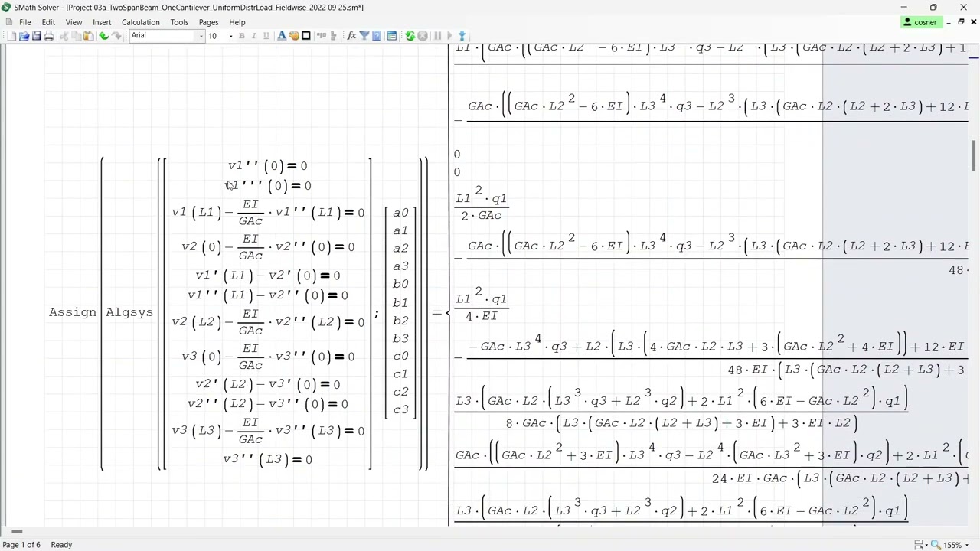This screenshot has width=980, height=551.
Task: Choose text color with A icon
Action: (281, 36)
